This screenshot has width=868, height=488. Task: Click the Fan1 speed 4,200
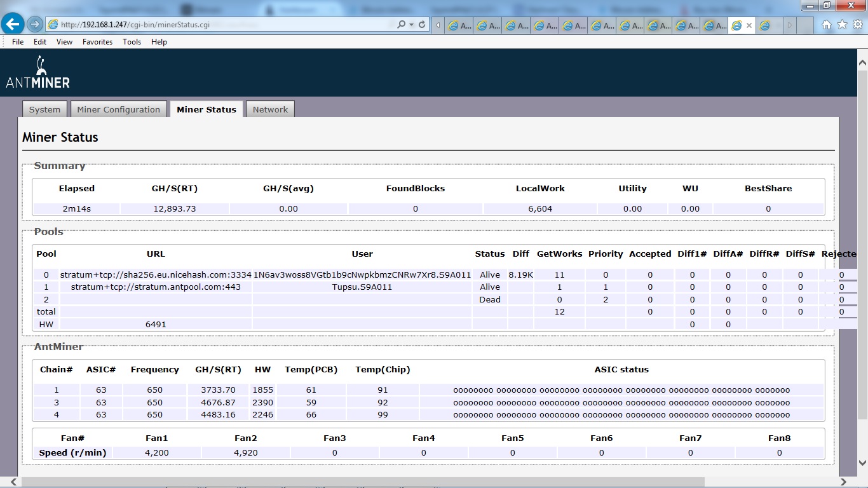[x=156, y=453]
